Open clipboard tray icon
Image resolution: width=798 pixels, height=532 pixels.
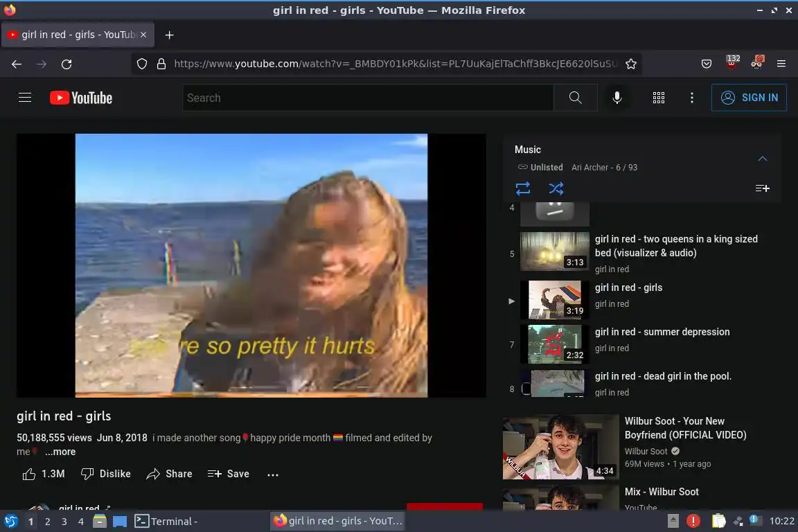coord(718,521)
